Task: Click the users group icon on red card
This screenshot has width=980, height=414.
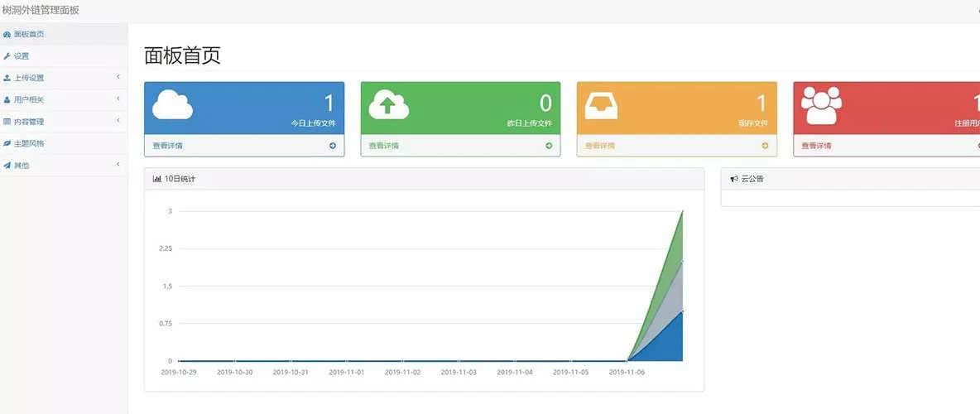Action: (821, 105)
